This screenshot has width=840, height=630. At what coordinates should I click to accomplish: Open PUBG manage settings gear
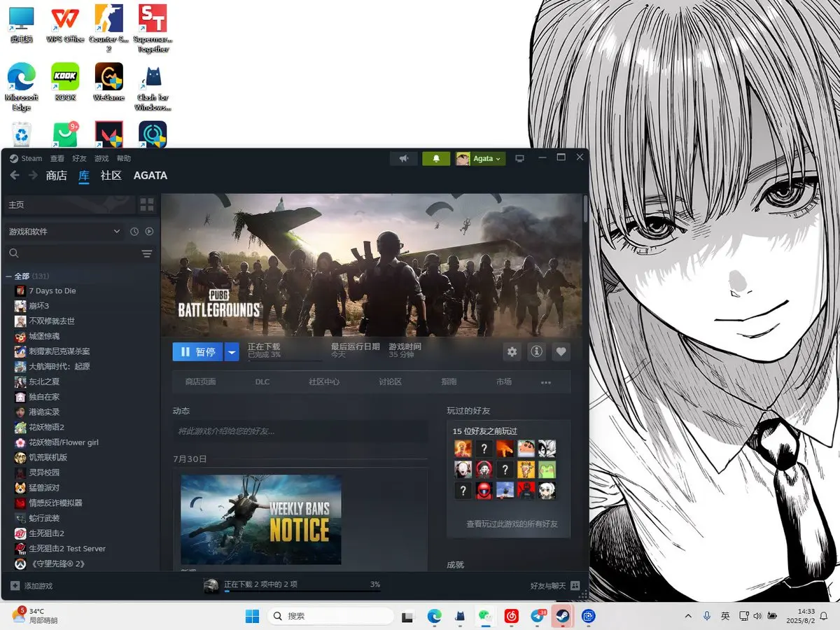[512, 352]
